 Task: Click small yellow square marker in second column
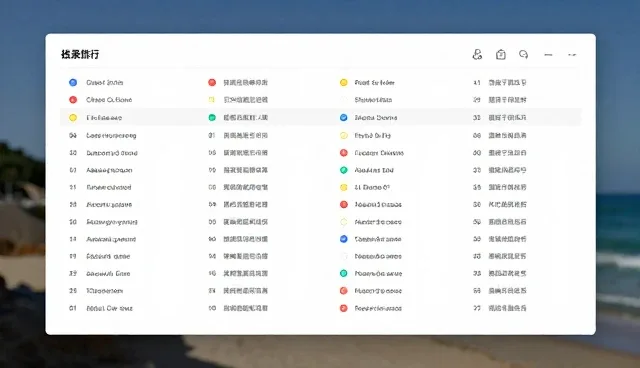tap(211, 100)
